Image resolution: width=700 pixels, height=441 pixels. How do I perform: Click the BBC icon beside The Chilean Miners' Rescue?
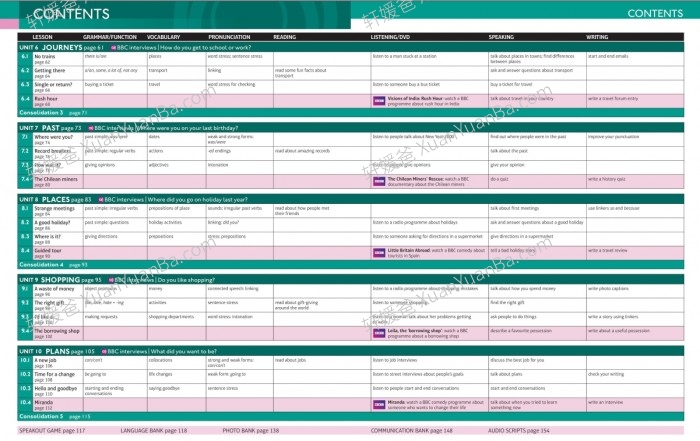pyautogui.click(x=379, y=182)
